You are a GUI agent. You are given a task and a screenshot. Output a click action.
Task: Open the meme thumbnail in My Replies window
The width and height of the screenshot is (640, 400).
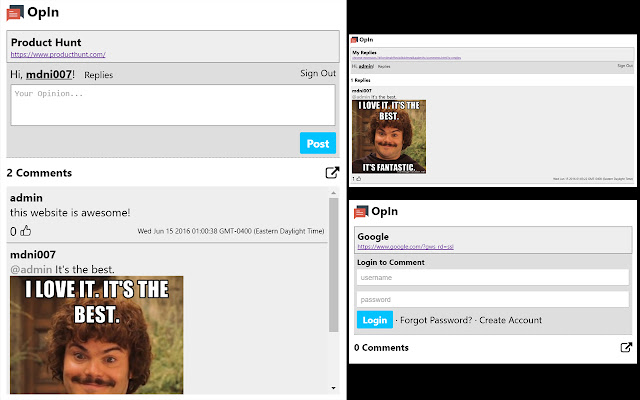point(389,137)
